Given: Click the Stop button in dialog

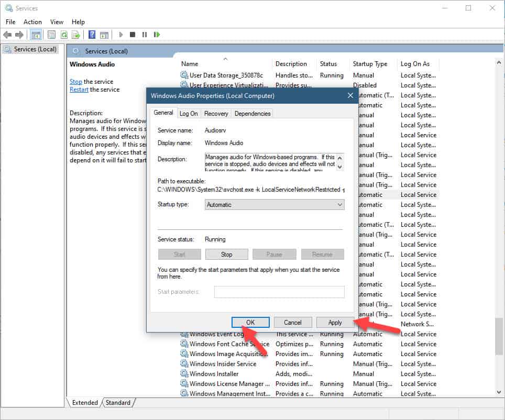Looking at the screenshot, I should [226, 254].
